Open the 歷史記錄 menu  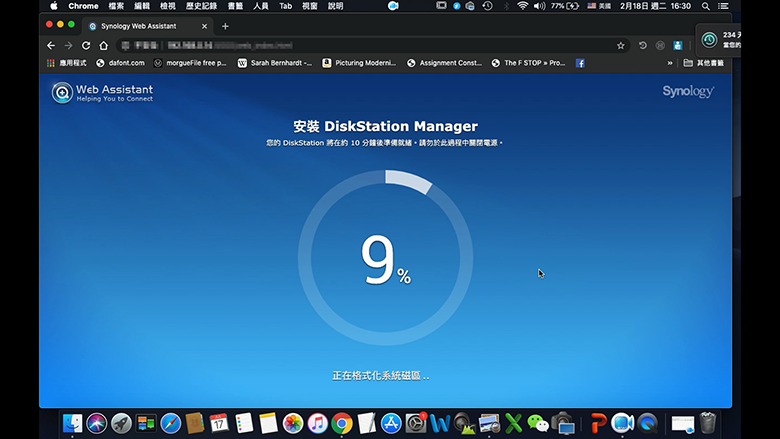pyautogui.click(x=201, y=6)
